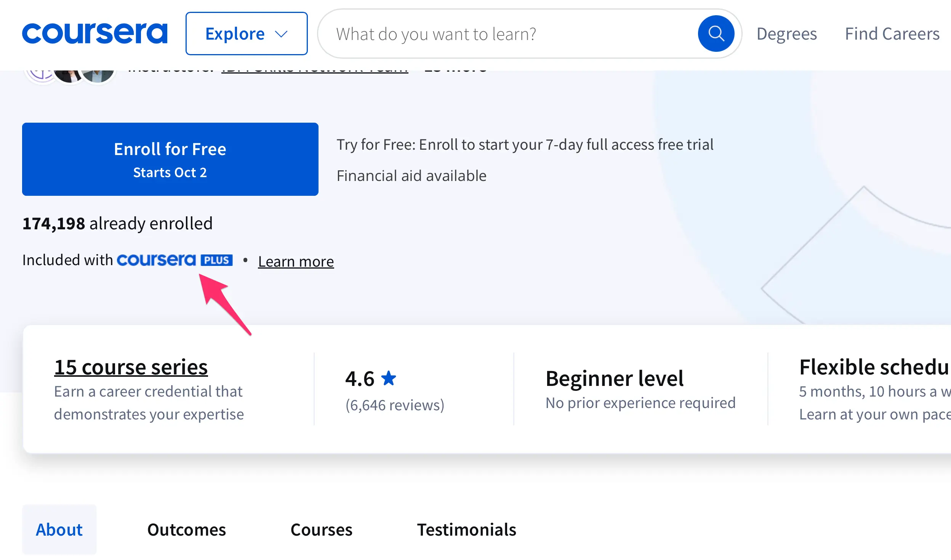Switch to the Testimonials tab
Image resolution: width=951 pixels, height=560 pixels.
pyautogui.click(x=466, y=529)
